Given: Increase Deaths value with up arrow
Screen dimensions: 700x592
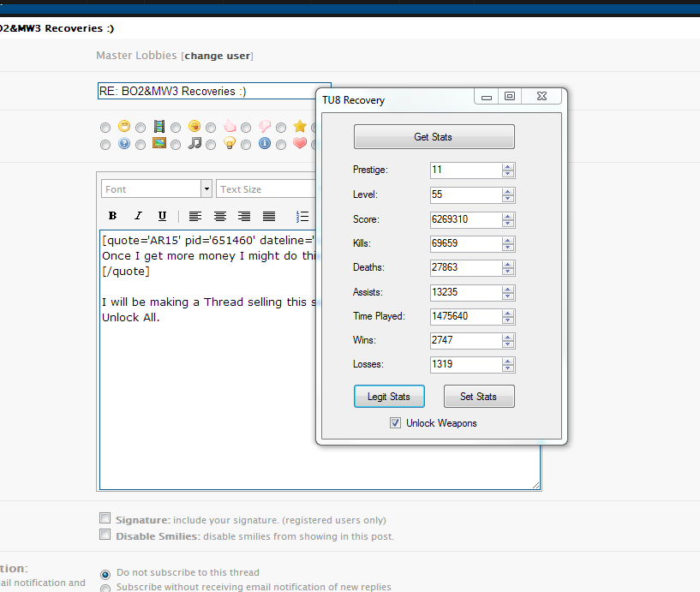Looking at the screenshot, I should click(x=507, y=265).
